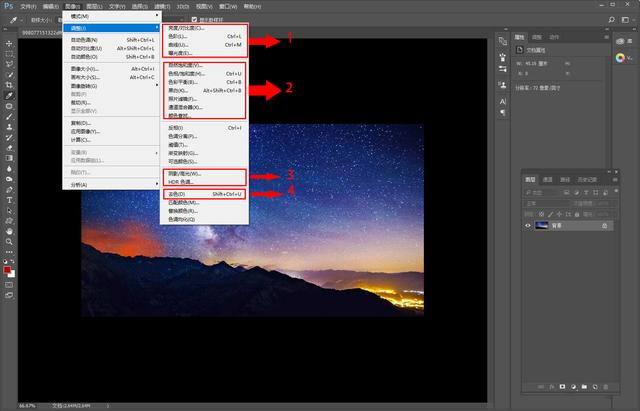
Task: Open the Properties panel options menu
Action: point(607,37)
